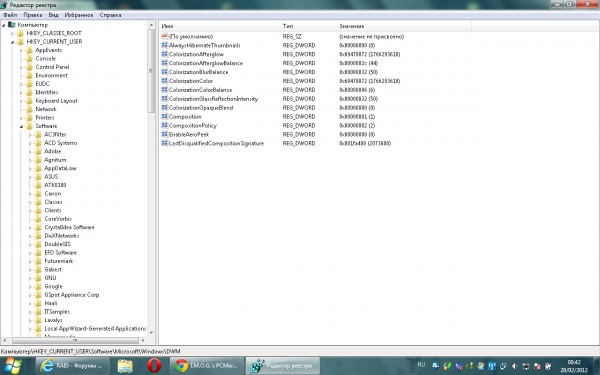The width and height of the screenshot is (600, 375).
Task: Click the Google folder icon in tree
Action: click(38, 286)
